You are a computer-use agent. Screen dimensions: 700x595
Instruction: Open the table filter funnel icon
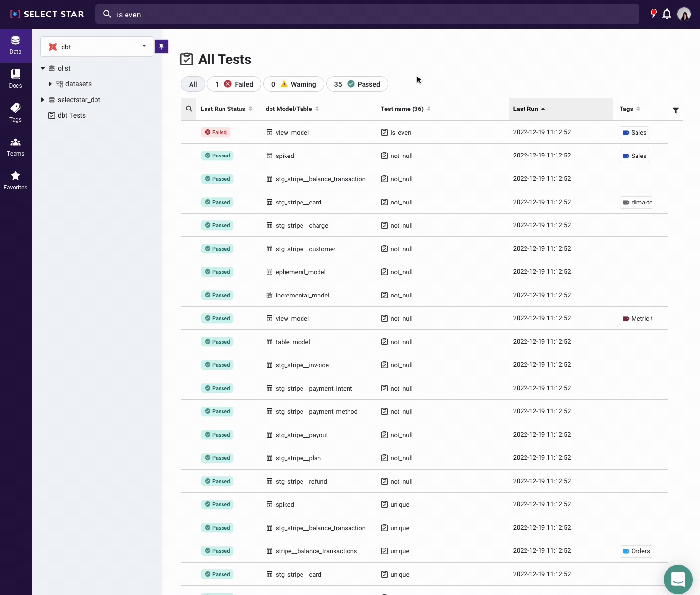click(675, 110)
